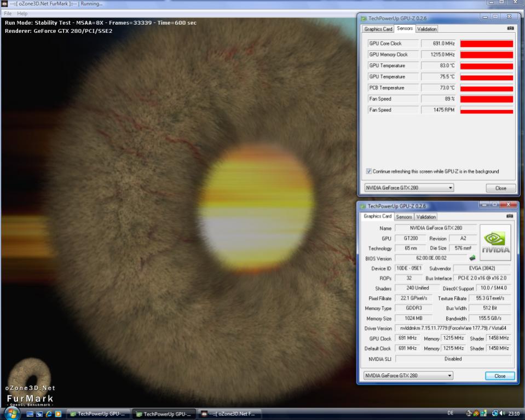Open the File menu in FurMark

tap(8, 13)
